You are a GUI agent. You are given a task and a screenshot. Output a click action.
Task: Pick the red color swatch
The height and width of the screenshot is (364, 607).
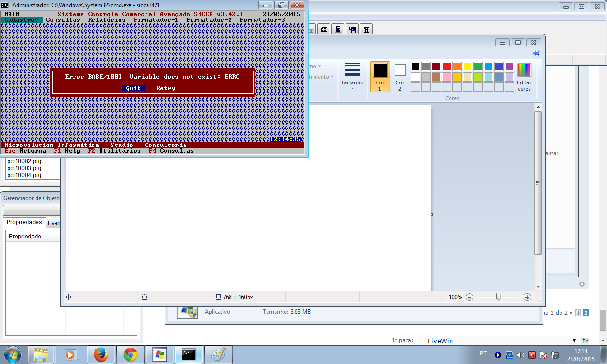[x=447, y=66]
